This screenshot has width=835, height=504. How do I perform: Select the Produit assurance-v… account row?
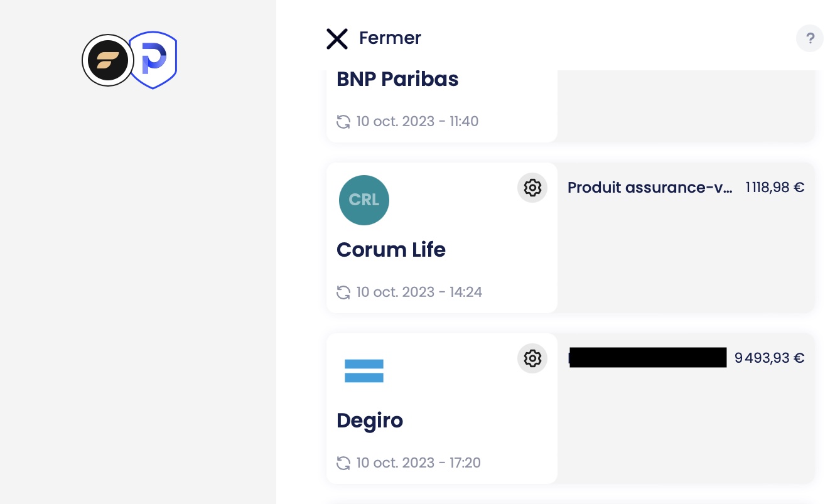686,188
